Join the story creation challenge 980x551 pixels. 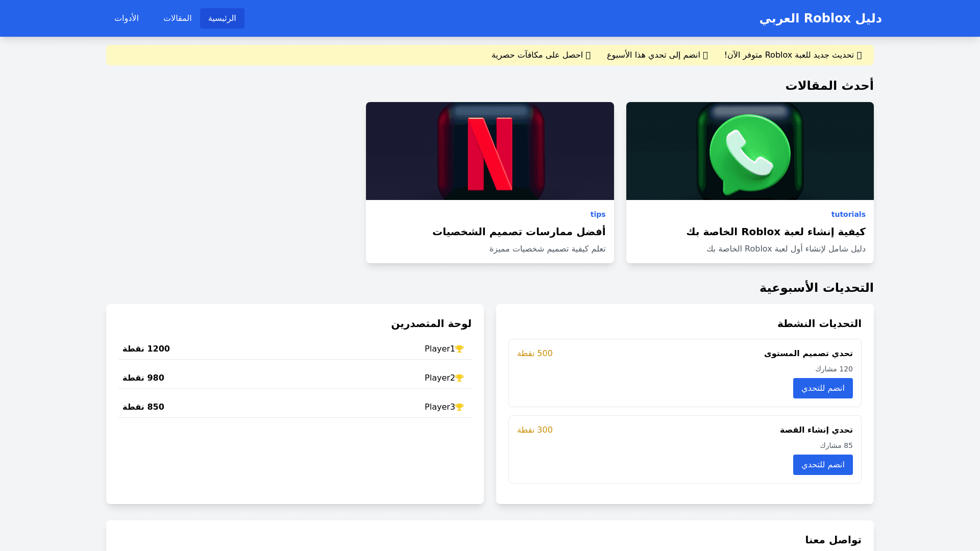822,465
